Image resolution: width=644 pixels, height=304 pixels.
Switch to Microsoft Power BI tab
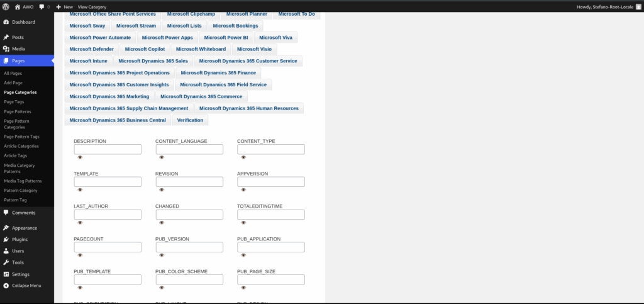pyautogui.click(x=226, y=37)
